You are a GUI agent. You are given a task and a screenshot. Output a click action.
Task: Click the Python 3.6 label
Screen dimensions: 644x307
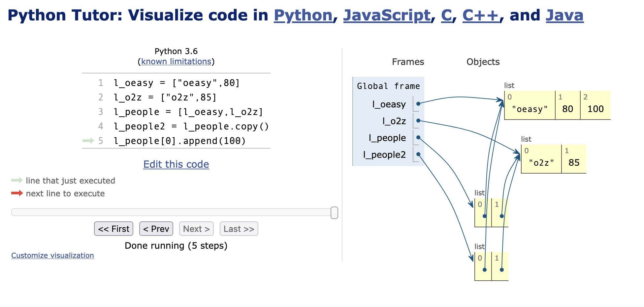(176, 51)
